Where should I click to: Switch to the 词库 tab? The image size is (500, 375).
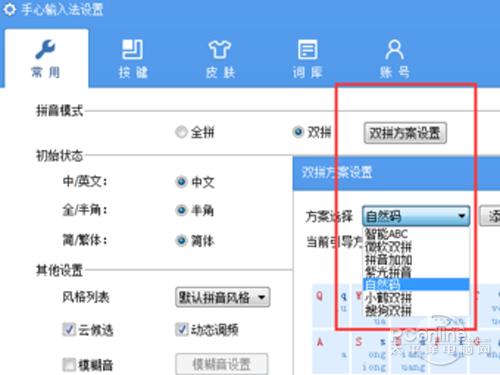point(307,59)
